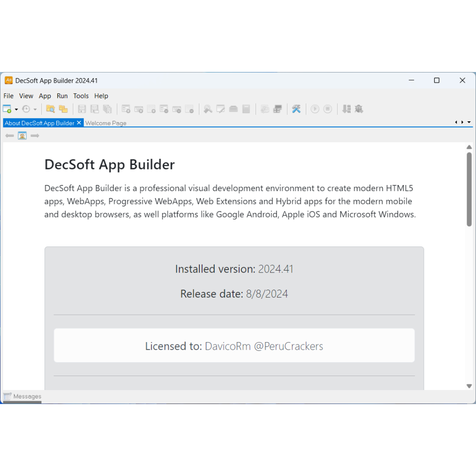Expand the New app dropdown arrow
The height and width of the screenshot is (476, 476).
pos(16,109)
